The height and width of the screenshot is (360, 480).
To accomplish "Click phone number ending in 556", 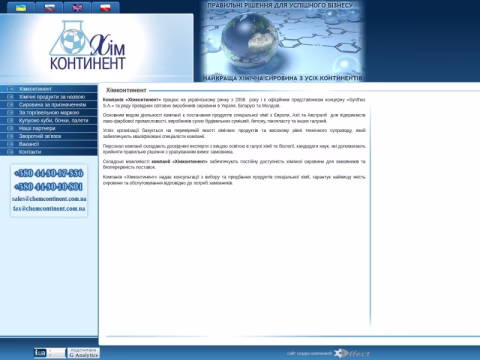I will click(x=49, y=173).
